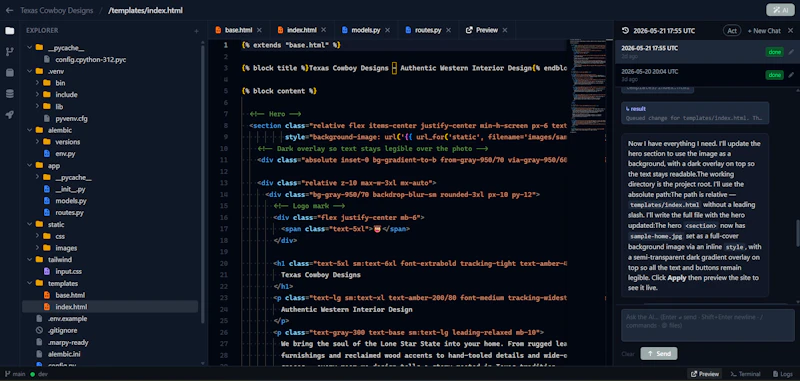Toggle the Act mode pill
This screenshot has width=800, height=381.
click(x=732, y=31)
